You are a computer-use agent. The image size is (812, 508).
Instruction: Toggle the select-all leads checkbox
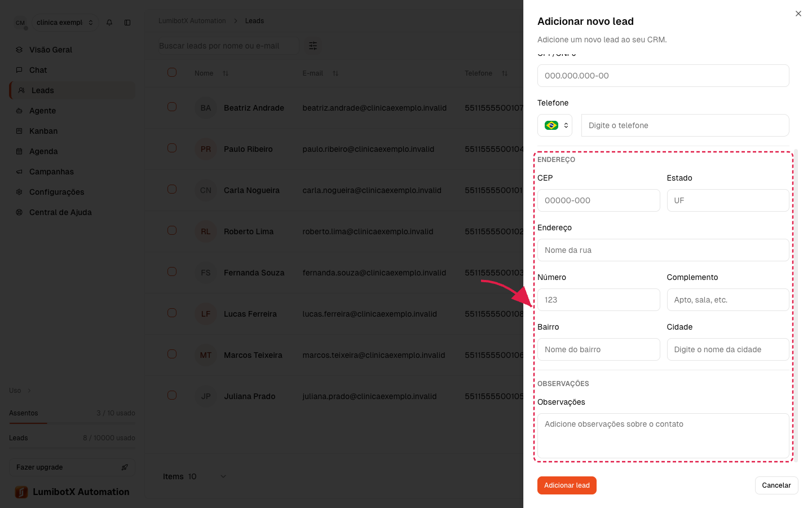pos(172,72)
